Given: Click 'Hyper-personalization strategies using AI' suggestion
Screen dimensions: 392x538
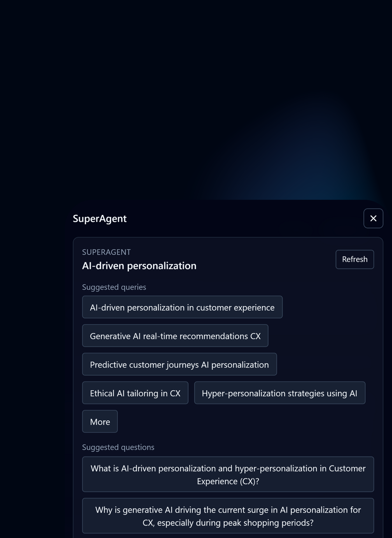Looking at the screenshot, I should [x=279, y=393].
